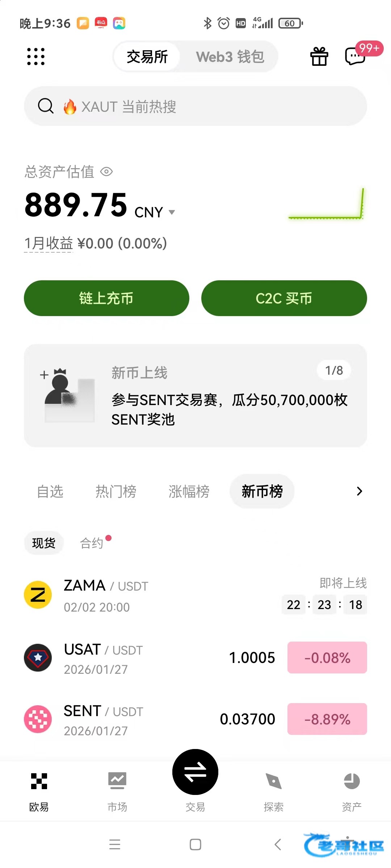Select the 合约 contracts filter
Viewport: 391px width, 868px height.
pos(92,543)
